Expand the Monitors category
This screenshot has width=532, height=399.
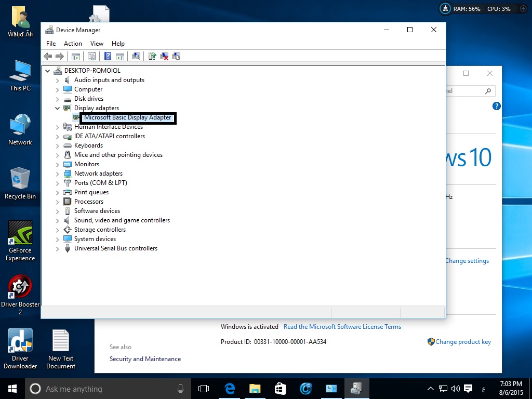tap(57, 165)
